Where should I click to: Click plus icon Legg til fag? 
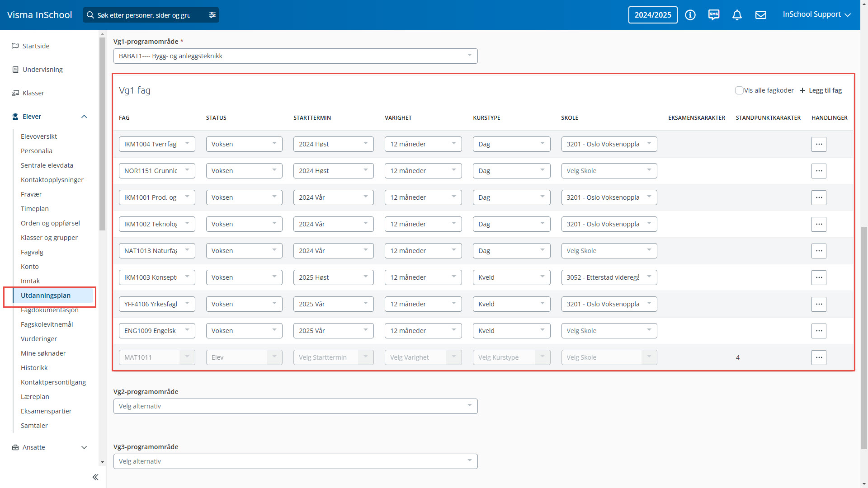click(x=802, y=90)
